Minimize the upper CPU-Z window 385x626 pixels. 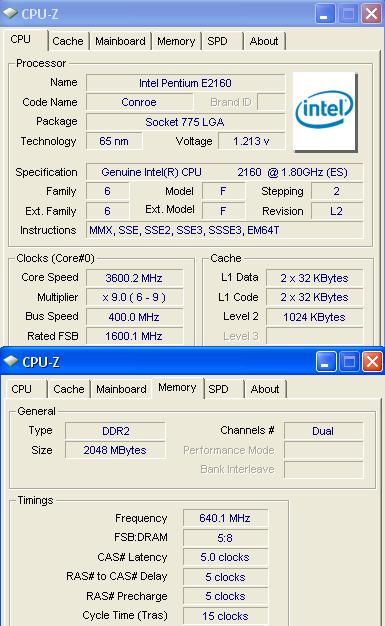pos(325,14)
